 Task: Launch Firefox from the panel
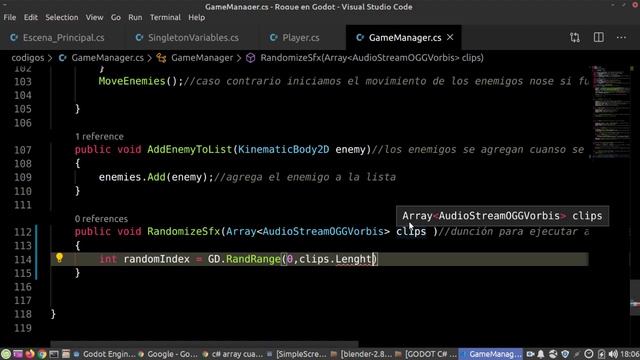(x=30, y=354)
